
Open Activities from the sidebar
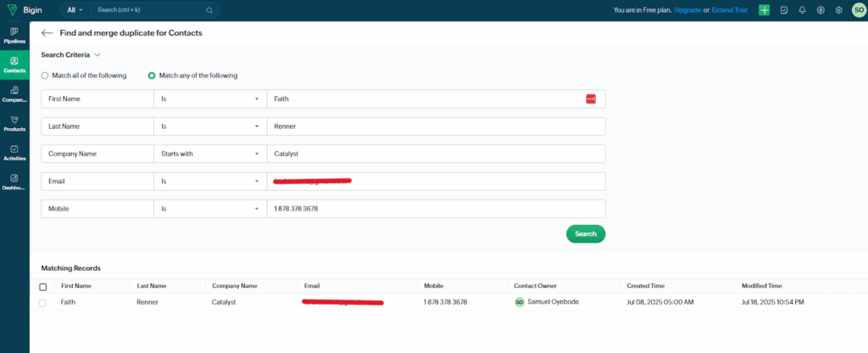pos(14,152)
